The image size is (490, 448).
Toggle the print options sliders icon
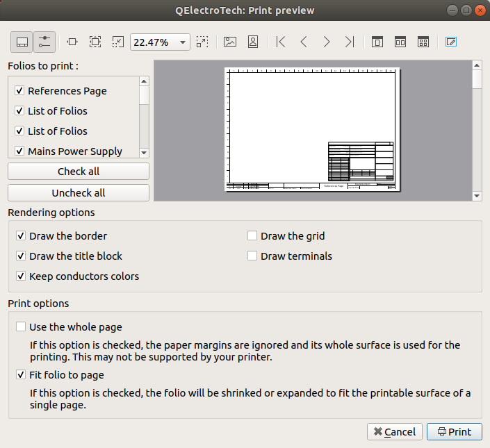click(x=44, y=42)
